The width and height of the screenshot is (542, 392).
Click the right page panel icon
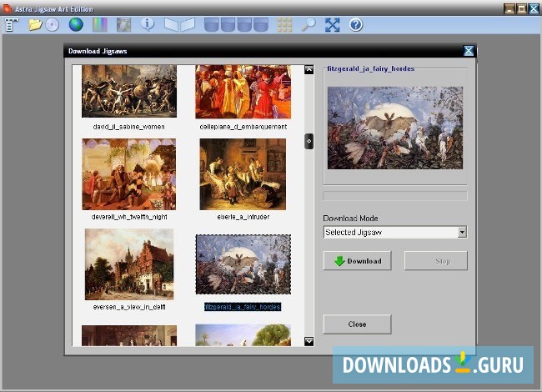pyautogui.click(x=188, y=25)
